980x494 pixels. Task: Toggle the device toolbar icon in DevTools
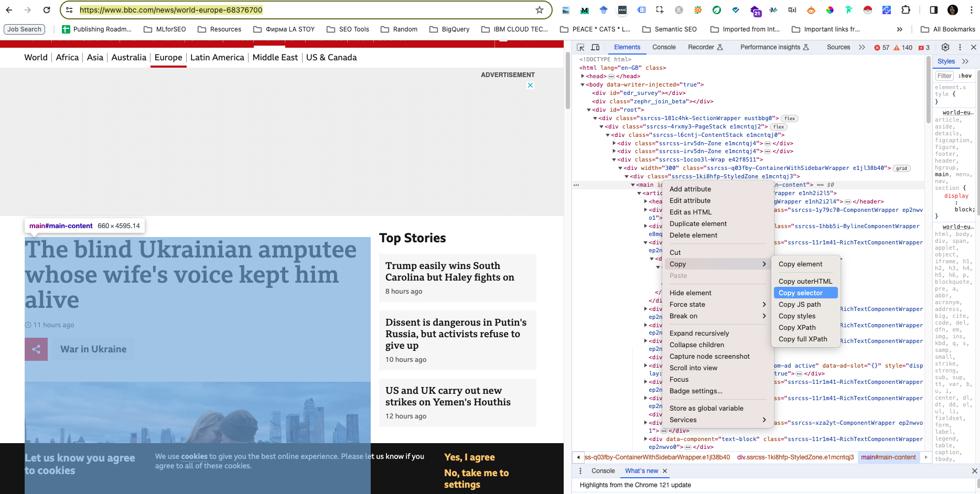click(x=596, y=47)
